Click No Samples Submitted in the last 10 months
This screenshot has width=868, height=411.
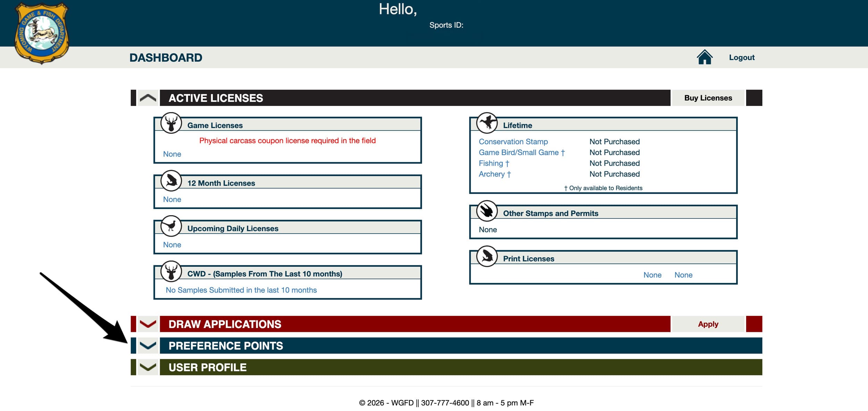[x=241, y=290]
